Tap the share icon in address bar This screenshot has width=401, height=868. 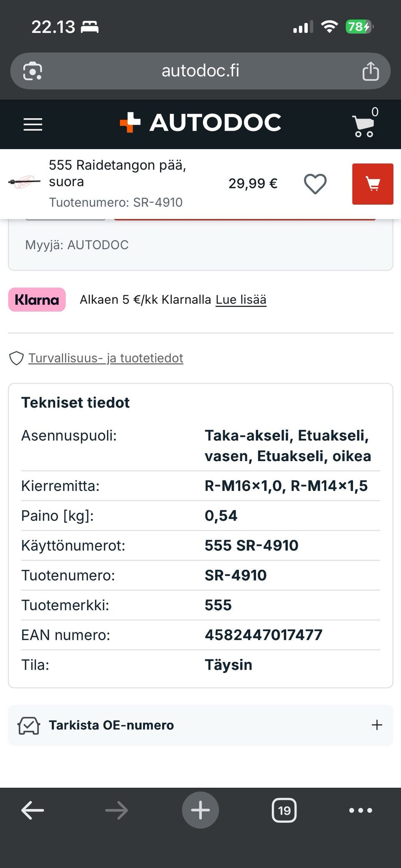click(371, 71)
